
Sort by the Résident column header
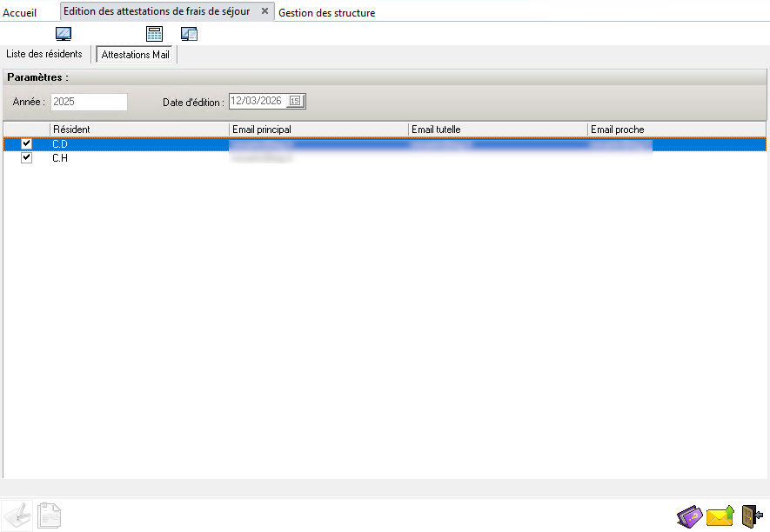(139, 130)
